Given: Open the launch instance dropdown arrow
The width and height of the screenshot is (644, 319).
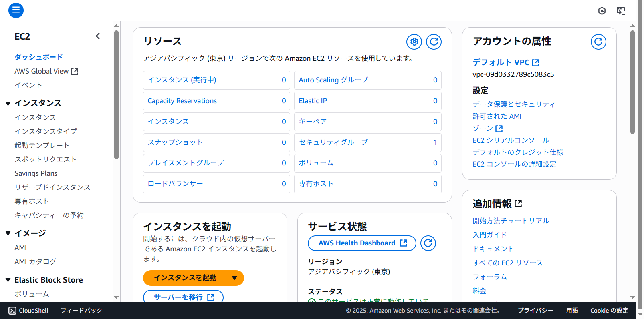Looking at the screenshot, I should pyautogui.click(x=235, y=278).
